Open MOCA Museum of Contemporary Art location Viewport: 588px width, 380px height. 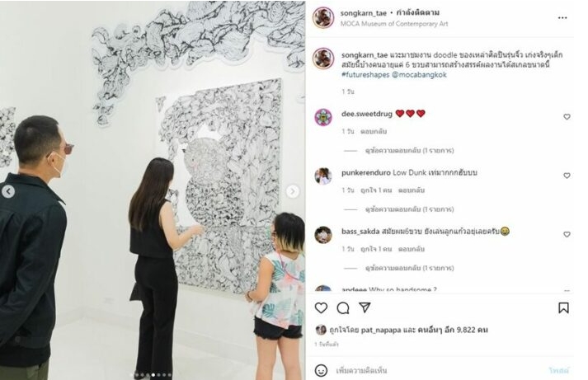click(393, 24)
